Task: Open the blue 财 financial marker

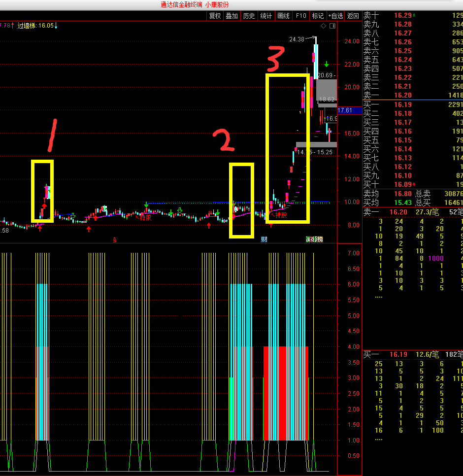Action: click(x=264, y=239)
